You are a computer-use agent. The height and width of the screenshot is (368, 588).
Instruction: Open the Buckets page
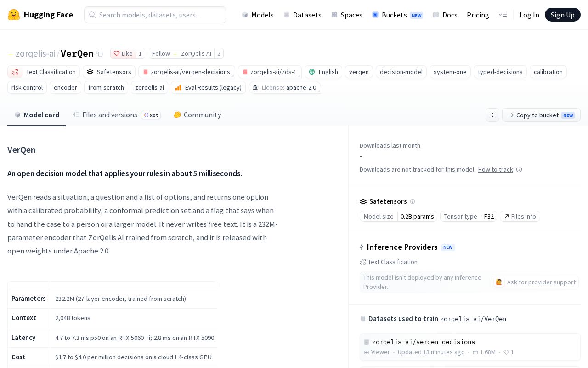(397, 15)
